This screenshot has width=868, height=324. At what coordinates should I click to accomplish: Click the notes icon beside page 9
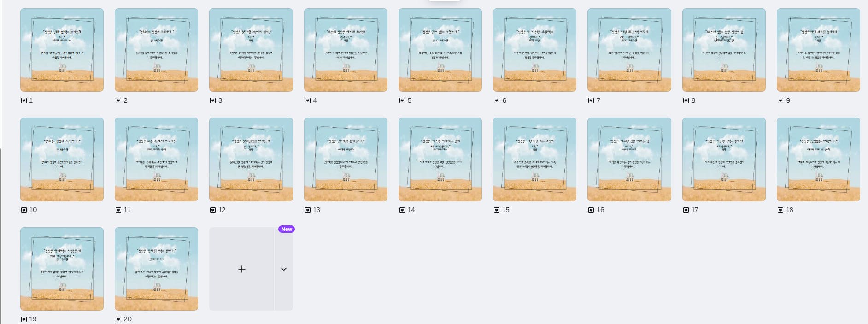tap(780, 100)
